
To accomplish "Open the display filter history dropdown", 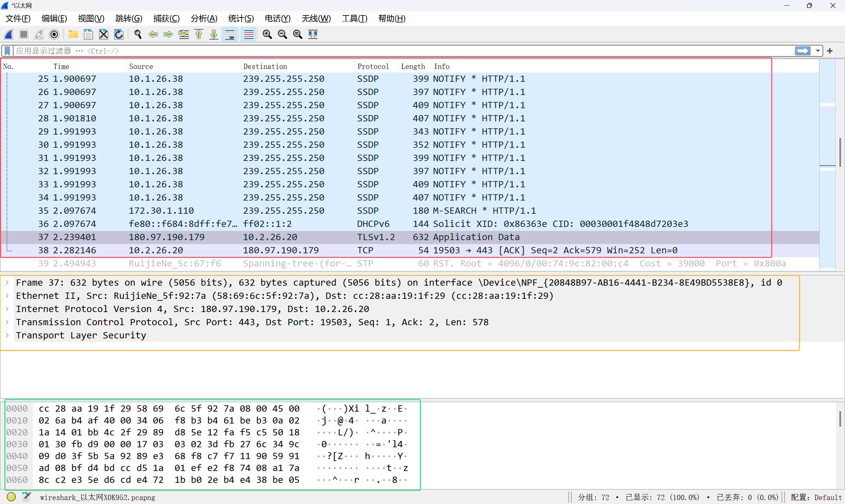I will tap(818, 51).
